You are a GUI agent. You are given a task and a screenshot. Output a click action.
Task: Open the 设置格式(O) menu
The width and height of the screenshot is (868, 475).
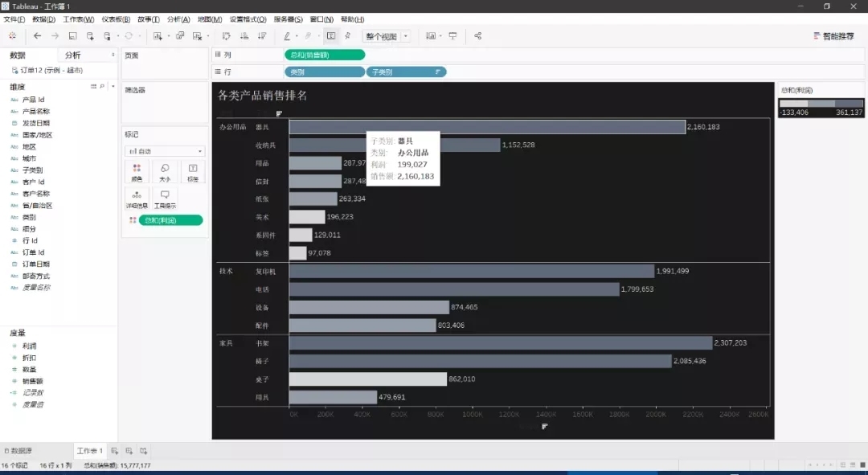point(248,19)
